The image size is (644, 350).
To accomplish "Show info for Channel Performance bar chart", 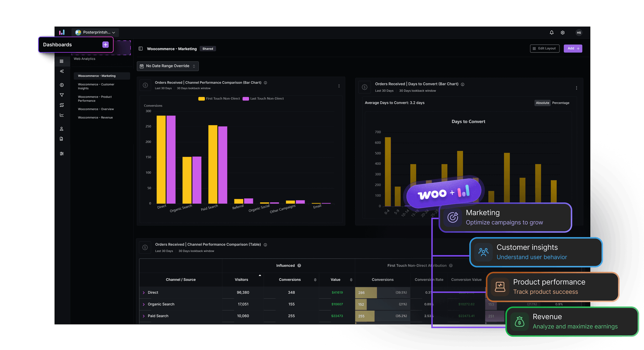I will [x=265, y=83].
